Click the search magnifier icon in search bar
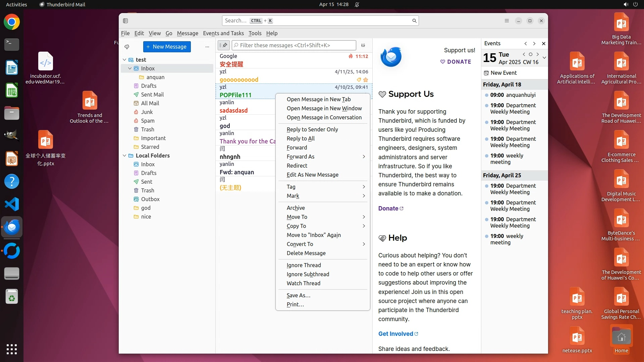Image resolution: width=644 pixels, height=362 pixels. [x=414, y=21]
